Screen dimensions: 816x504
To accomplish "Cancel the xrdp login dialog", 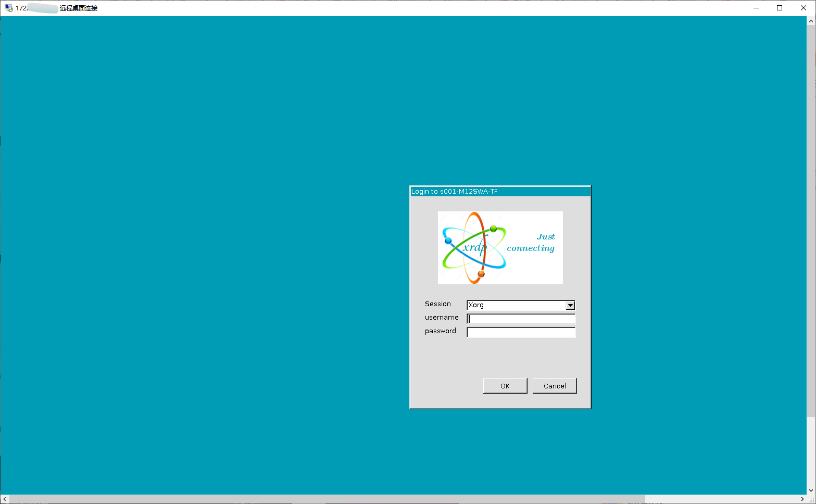I will tap(555, 386).
